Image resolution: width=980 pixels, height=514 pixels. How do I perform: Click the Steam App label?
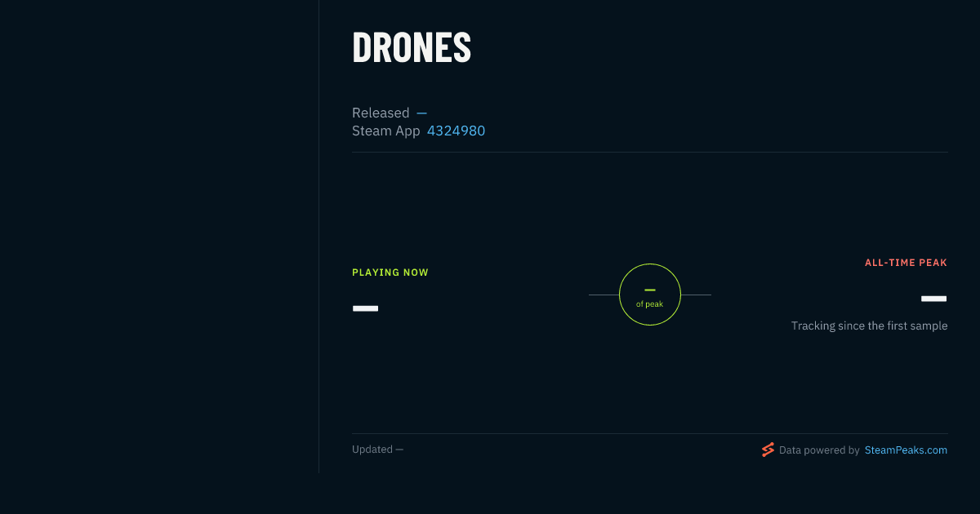coord(386,131)
